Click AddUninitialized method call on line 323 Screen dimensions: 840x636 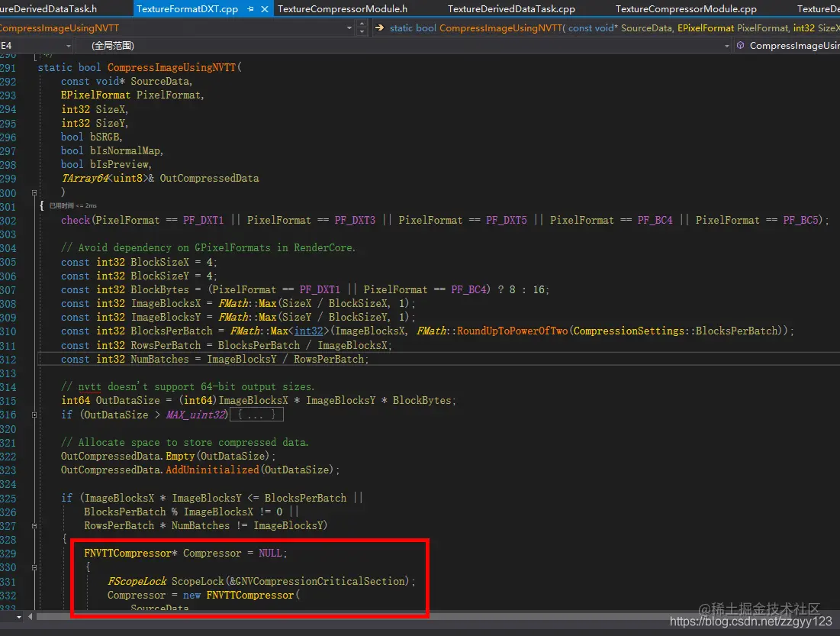212,470
